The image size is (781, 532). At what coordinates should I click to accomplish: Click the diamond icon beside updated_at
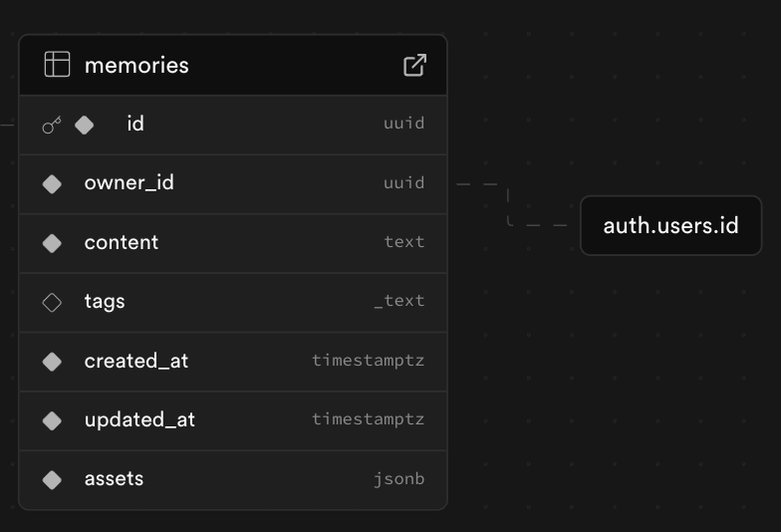point(52,420)
